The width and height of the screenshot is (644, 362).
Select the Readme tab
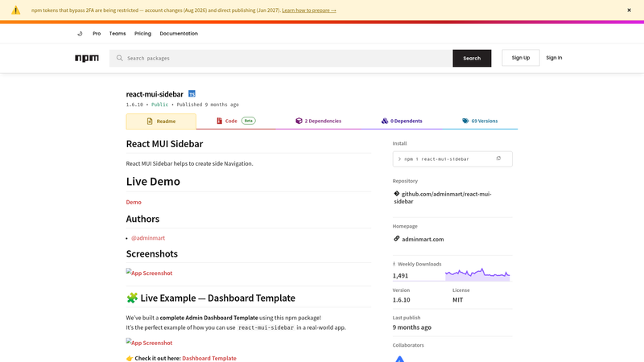[x=161, y=121]
